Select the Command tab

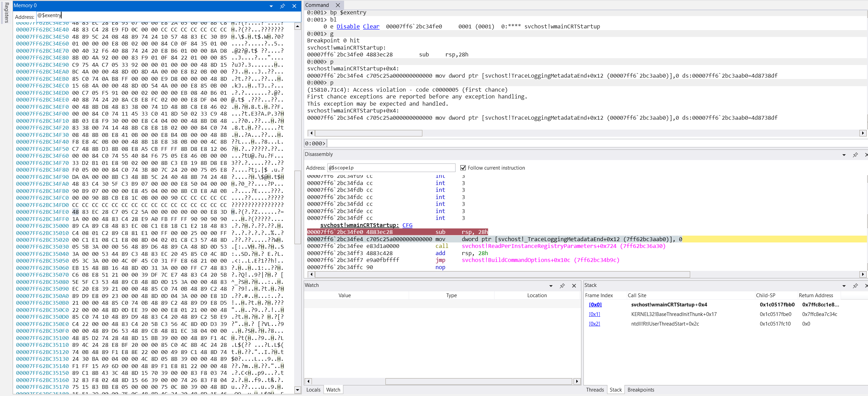(x=317, y=5)
